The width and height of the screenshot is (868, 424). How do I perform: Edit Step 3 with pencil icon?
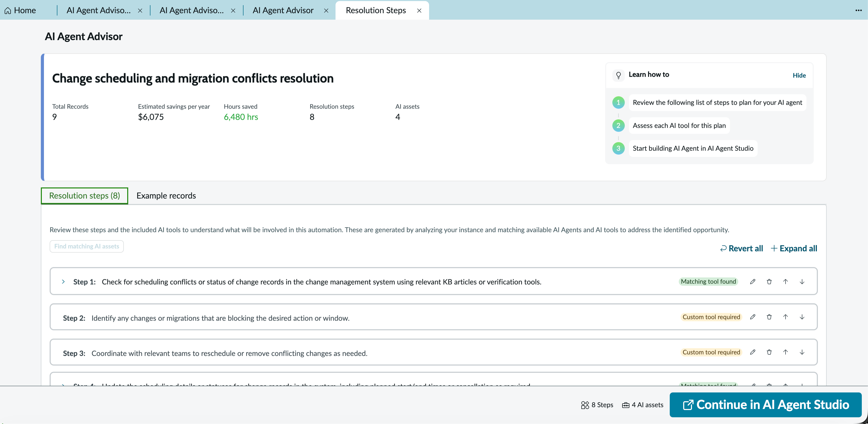tap(753, 352)
